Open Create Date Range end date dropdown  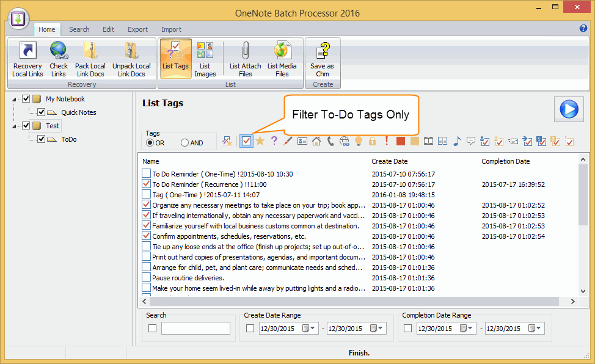(x=376, y=328)
